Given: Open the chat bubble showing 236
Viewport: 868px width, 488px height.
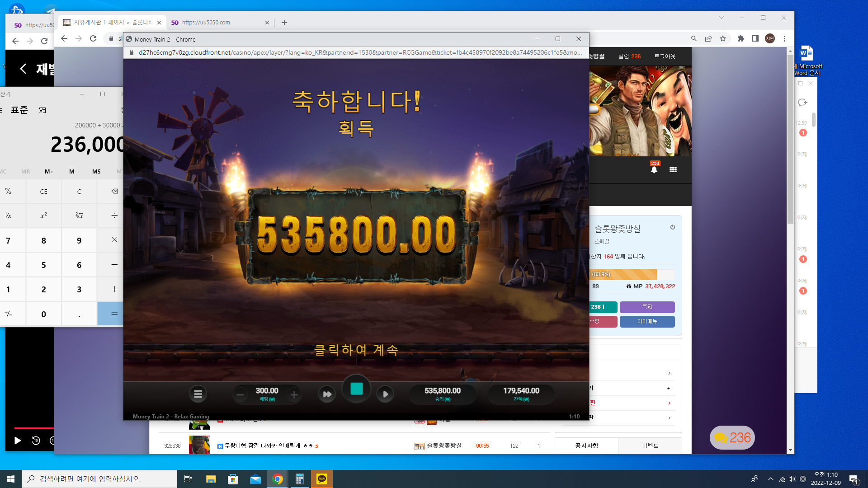Looking at the screenshot, I should coord(732,437).
